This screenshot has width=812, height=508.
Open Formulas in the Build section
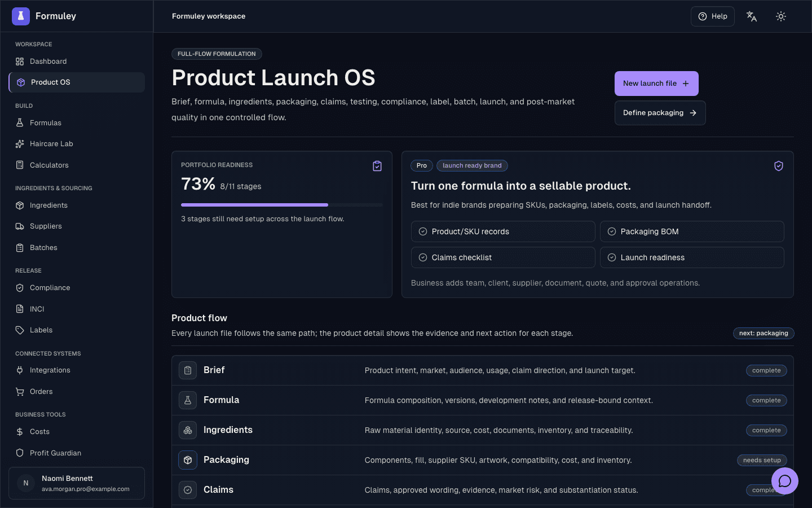77,123
